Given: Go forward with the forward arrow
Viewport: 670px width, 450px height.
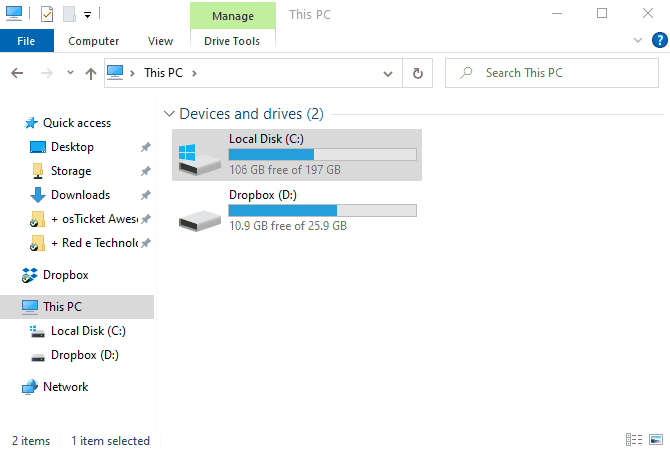Looking at the screenshot, I should (x=47, y=74).
